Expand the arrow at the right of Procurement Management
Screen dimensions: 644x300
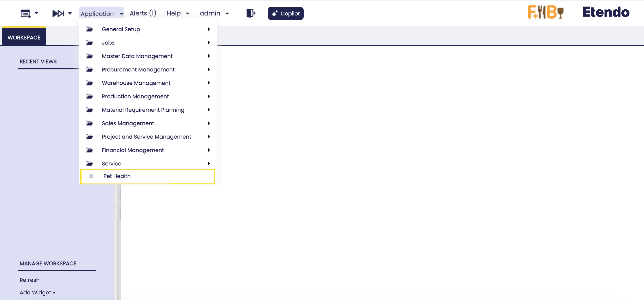(x=209, y=69)
